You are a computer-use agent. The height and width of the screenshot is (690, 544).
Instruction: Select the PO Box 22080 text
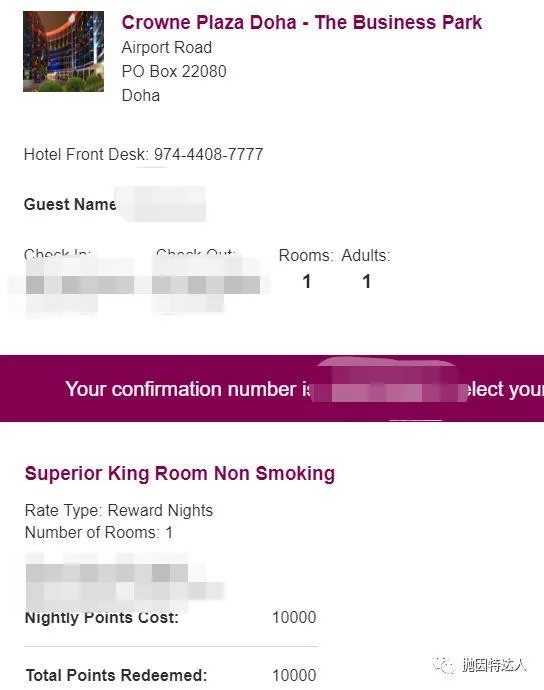click(x=174, y=71)
